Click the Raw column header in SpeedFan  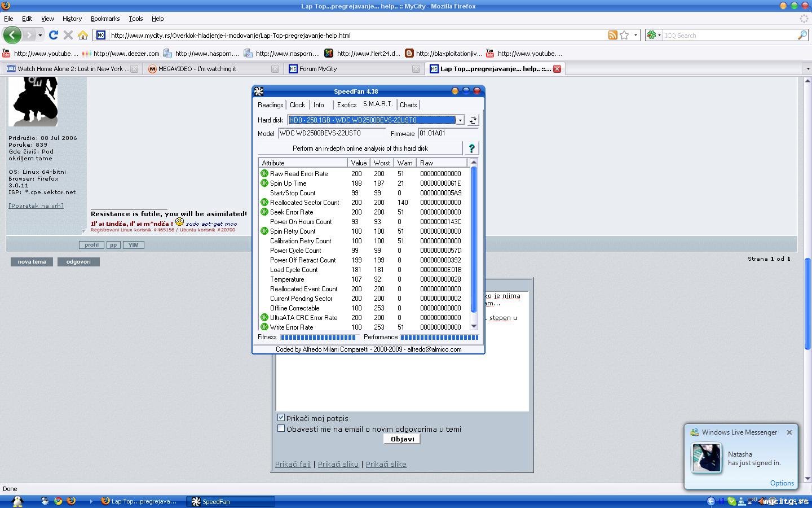[443, 163]
